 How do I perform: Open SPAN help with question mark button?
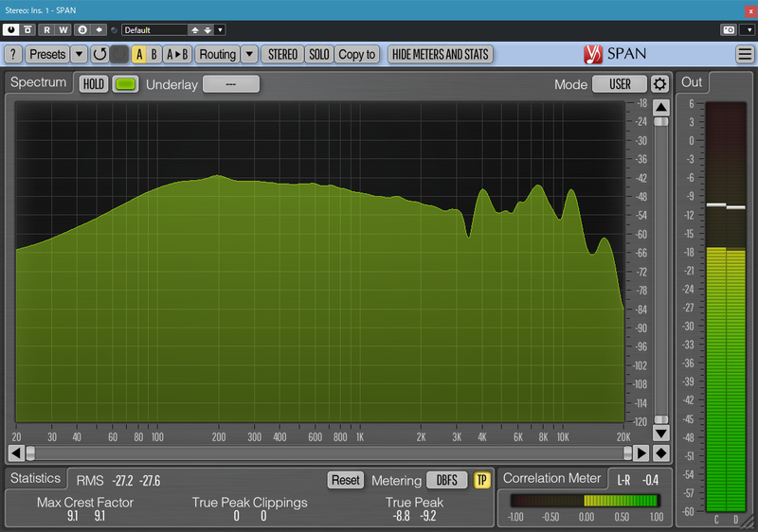13,54
